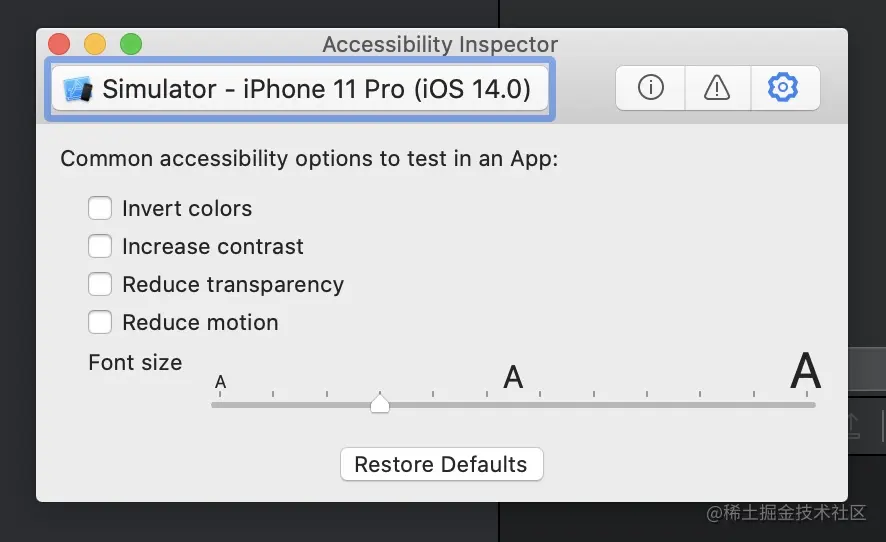
Task: Close the Accessibility Inspector window with red button
Action: point(59,44)
